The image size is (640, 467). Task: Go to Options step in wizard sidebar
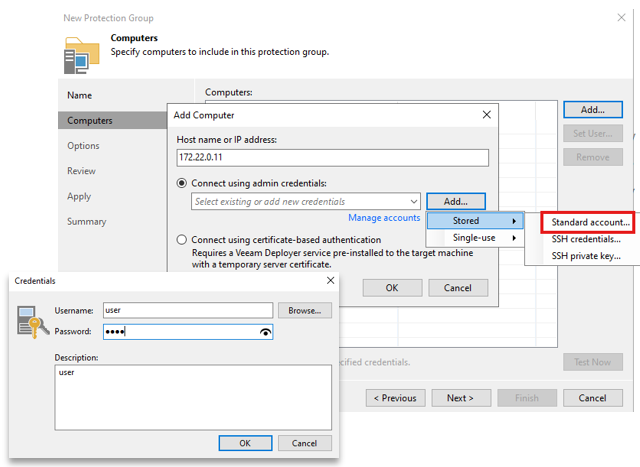click(83, 146)
